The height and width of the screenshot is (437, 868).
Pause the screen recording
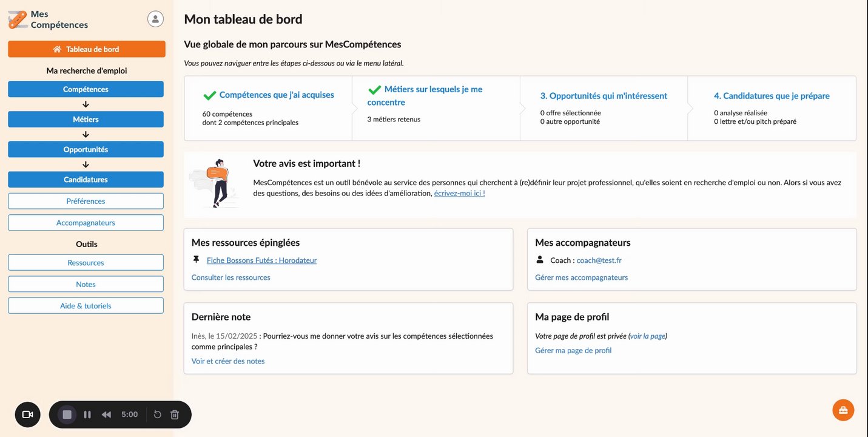(87, 415)
